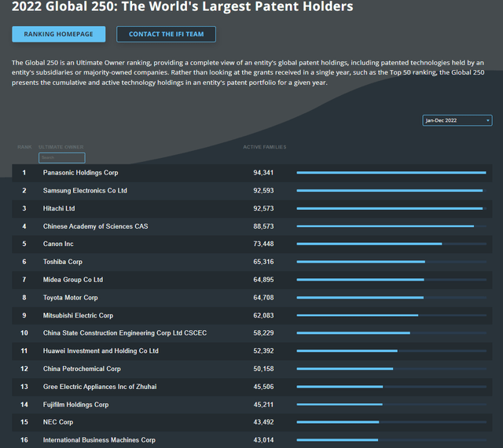Click the 92,573 active families value
Viewport: 503px width, 448px height.
click(x=263, y=208)
